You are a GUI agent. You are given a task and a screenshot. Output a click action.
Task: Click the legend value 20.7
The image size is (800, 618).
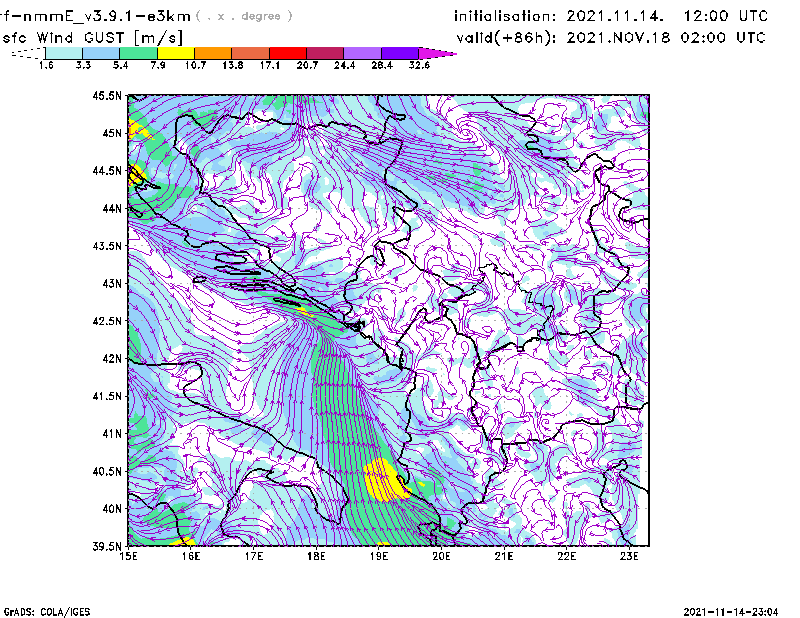(x=307, y=65)
